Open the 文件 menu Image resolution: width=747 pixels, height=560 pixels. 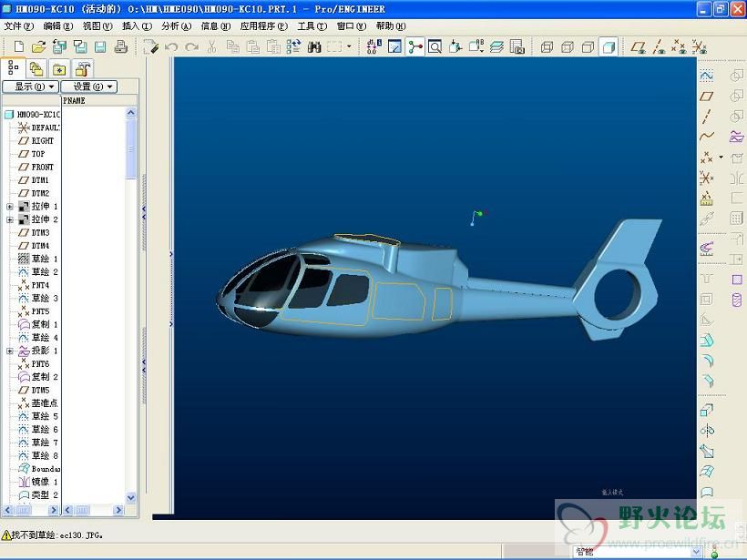pyautogui.click(x=19, y=26)
